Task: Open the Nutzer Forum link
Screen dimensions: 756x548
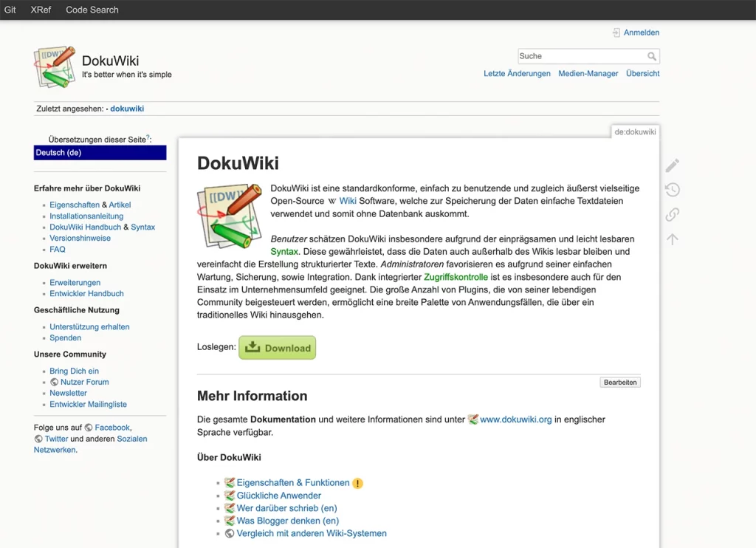Action: [85, 382]
